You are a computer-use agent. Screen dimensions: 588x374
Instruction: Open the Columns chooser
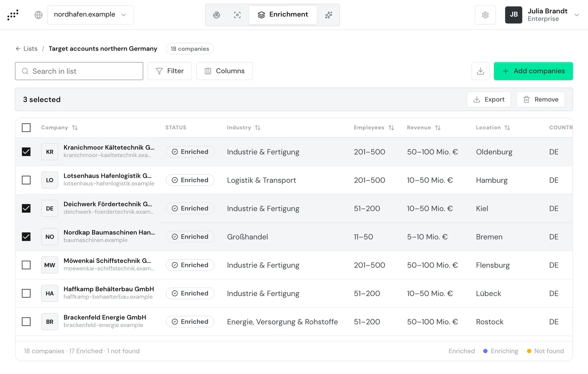coord(225,71)
